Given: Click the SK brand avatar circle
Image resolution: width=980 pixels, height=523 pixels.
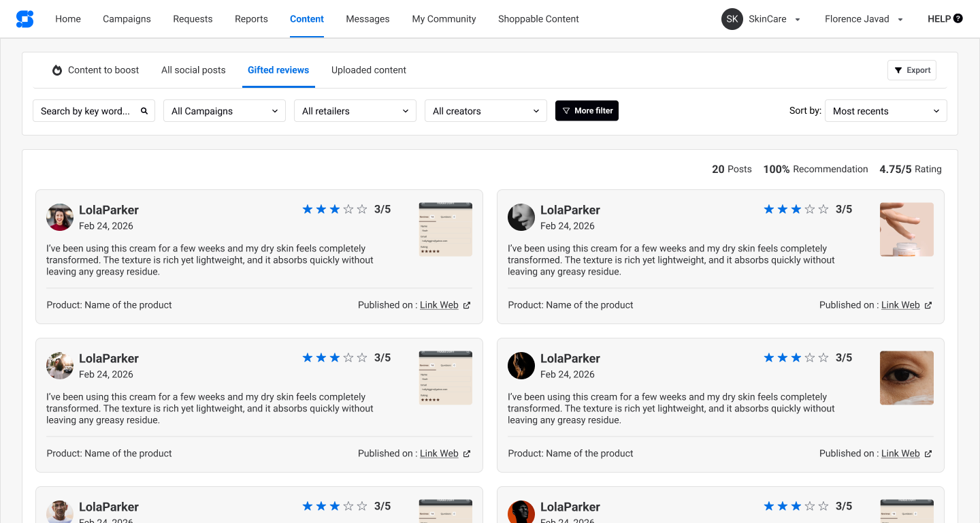Looking at the screenshot, I should tap(732, 19).
